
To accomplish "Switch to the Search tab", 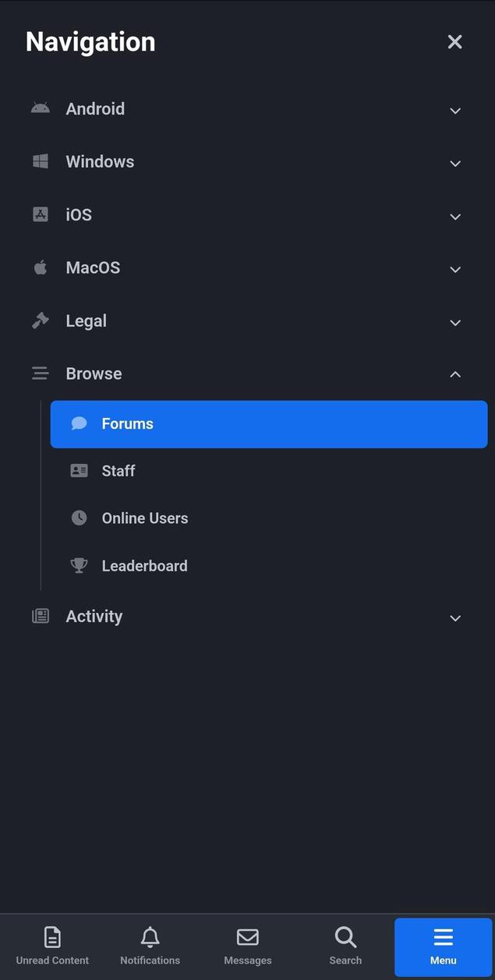I will (x=345, y=946).
